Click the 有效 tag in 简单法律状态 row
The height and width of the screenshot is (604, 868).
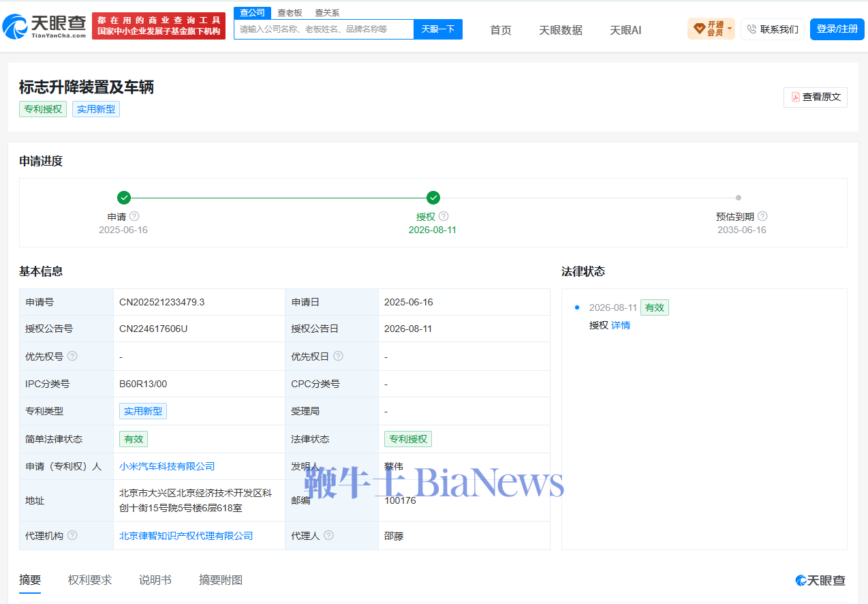(x=134, y=439)
